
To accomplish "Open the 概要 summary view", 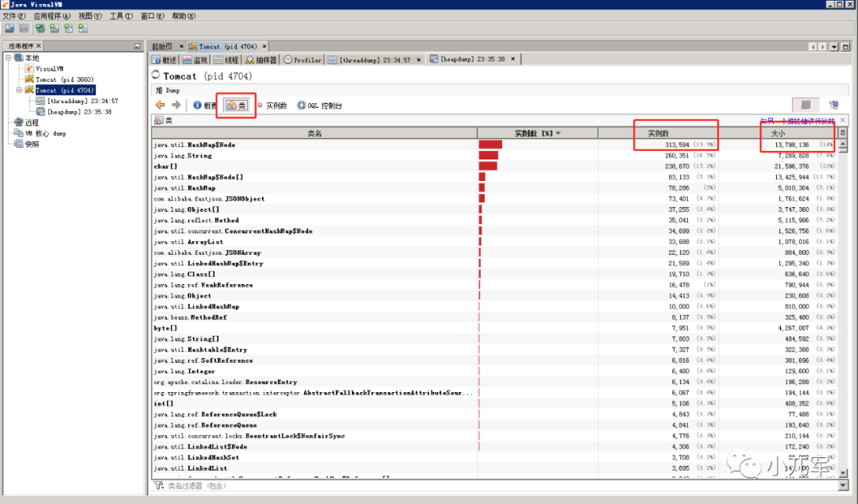I will pos(205,106).
